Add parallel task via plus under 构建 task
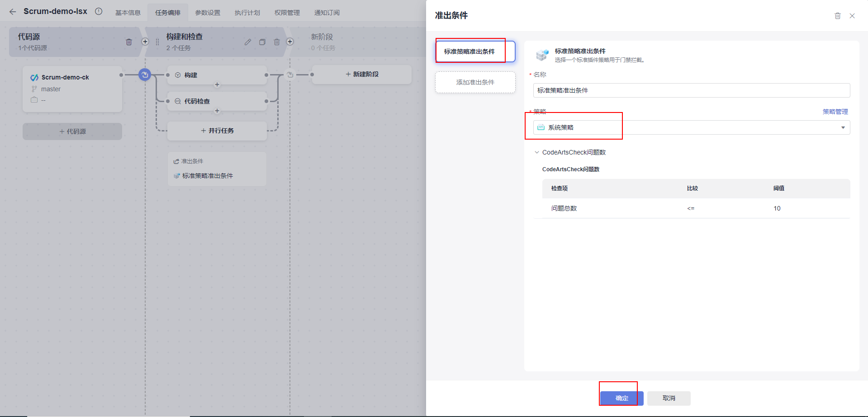The height and width of the screenshot is (417, 868). (217, 84)
